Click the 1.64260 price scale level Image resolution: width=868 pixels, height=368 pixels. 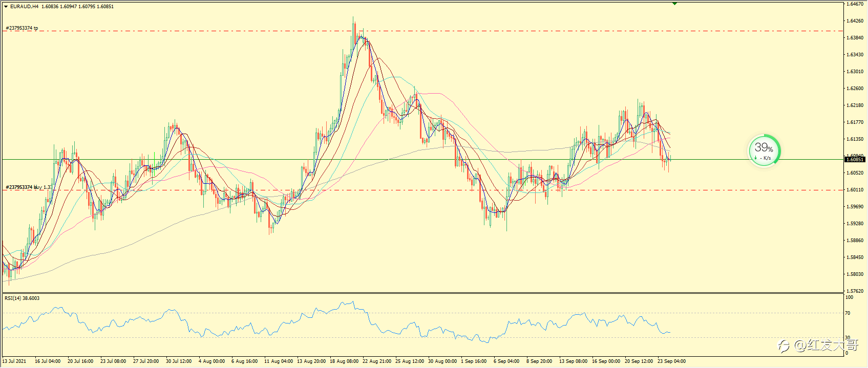[x=854, y=21]
